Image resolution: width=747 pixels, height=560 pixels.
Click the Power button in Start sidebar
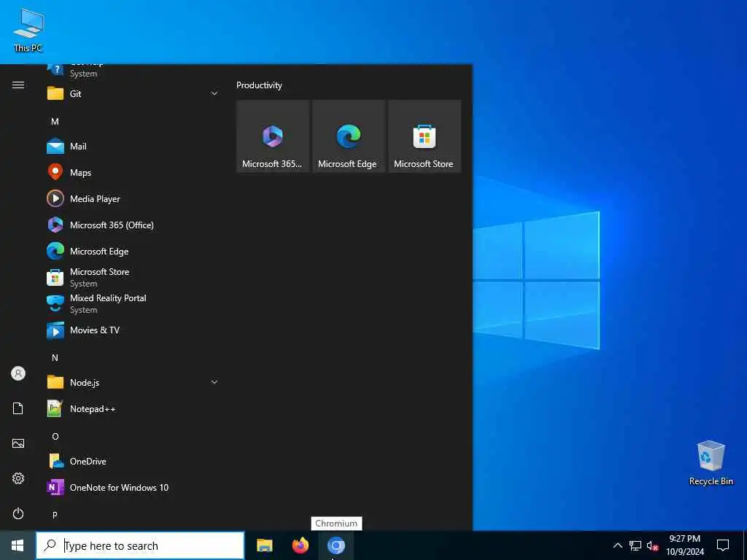pyautogui.click(x=18, y=513)
